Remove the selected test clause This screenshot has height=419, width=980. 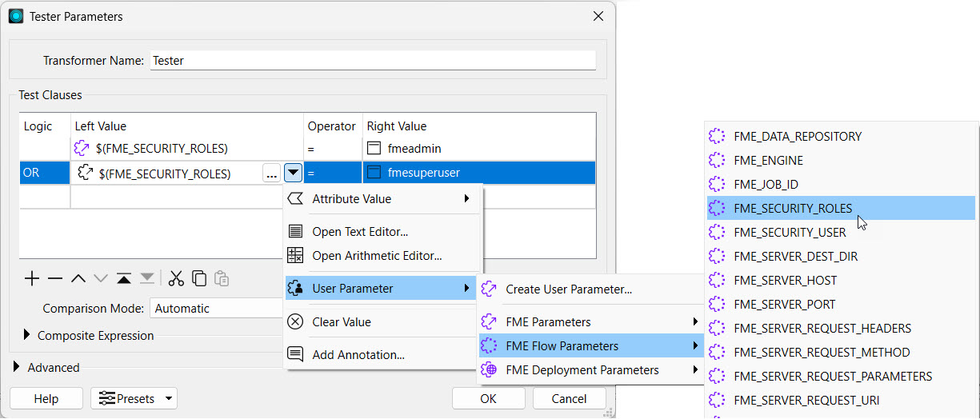tap(55, 278)
